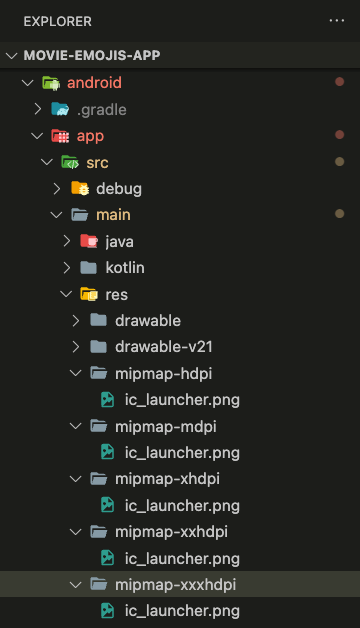Expand the drawable-v21 folder chevron
The height and width of the screenshot is (628, 360).
(76, 347)
